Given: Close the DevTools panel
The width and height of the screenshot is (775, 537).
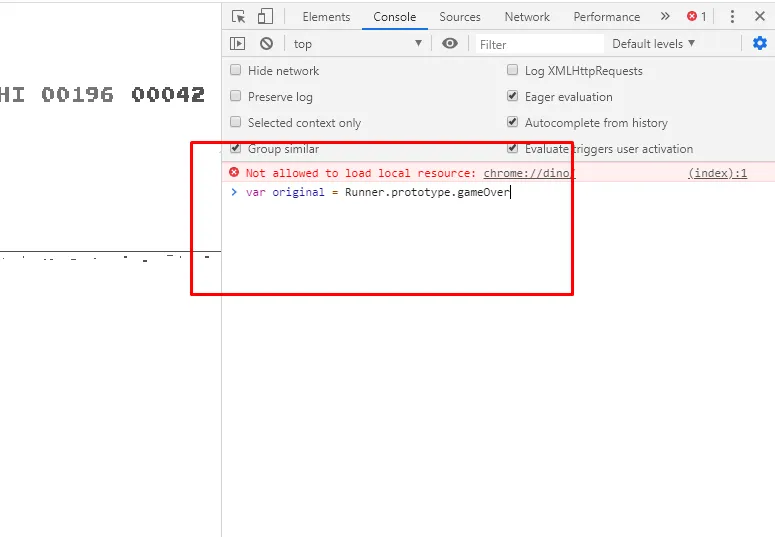Looking at the screenshot, I should tap(760, 16).
